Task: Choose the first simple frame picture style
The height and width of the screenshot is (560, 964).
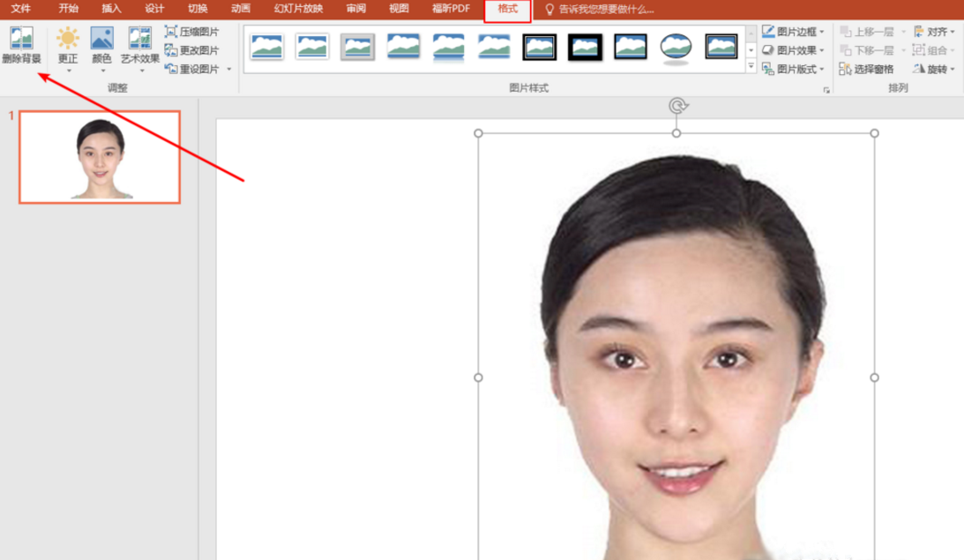Action: click(x=267, y=47)
